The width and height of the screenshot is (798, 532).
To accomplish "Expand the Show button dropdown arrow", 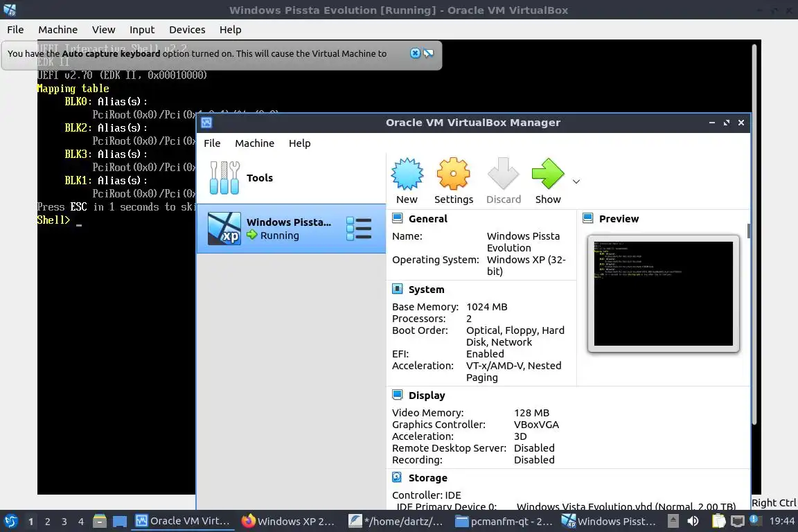I will 576,181.
